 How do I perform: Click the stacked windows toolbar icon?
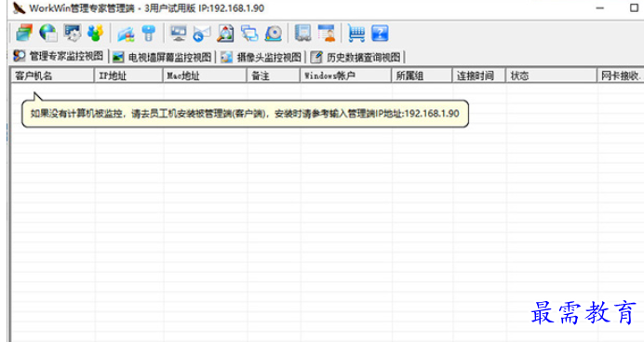[24, 33]
